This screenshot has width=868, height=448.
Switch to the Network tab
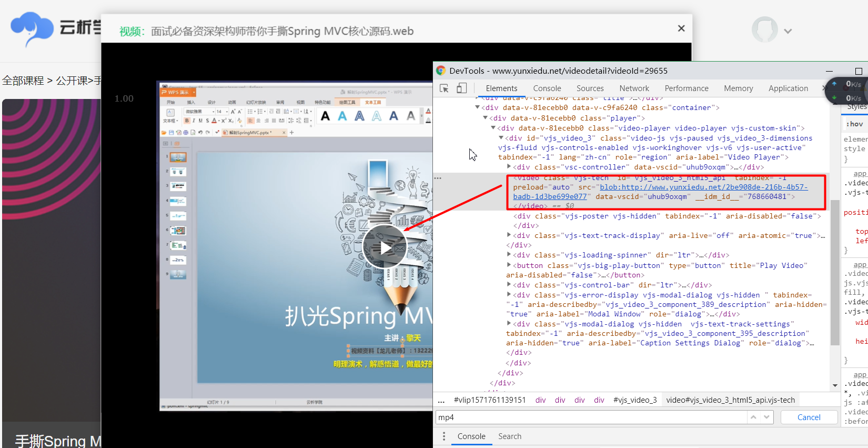634,88
